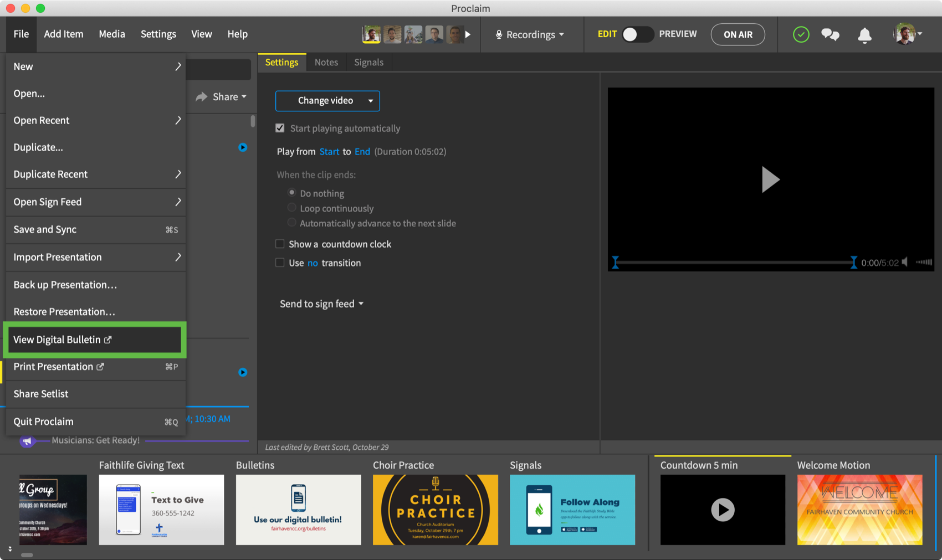The height and width of the screenshot is (560, 942).
Task: Click the bottom-left slide strip collapse arrow
Action: coord(10,549)
